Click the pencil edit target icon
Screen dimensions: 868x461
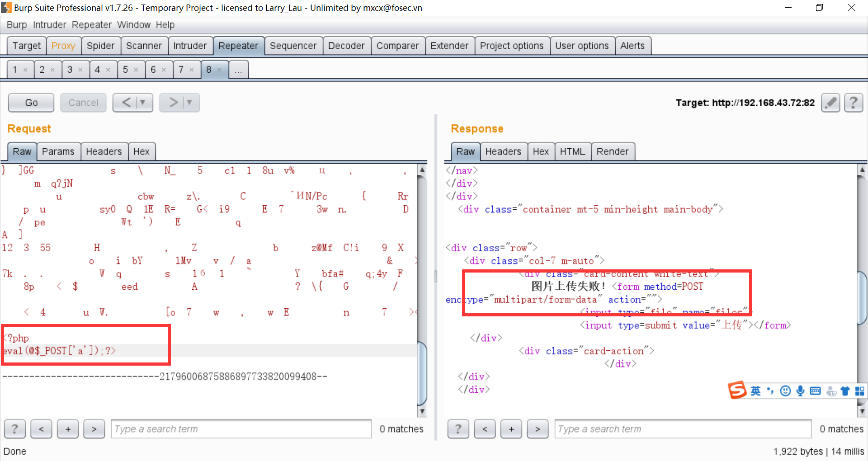click(x=830, y=103)
